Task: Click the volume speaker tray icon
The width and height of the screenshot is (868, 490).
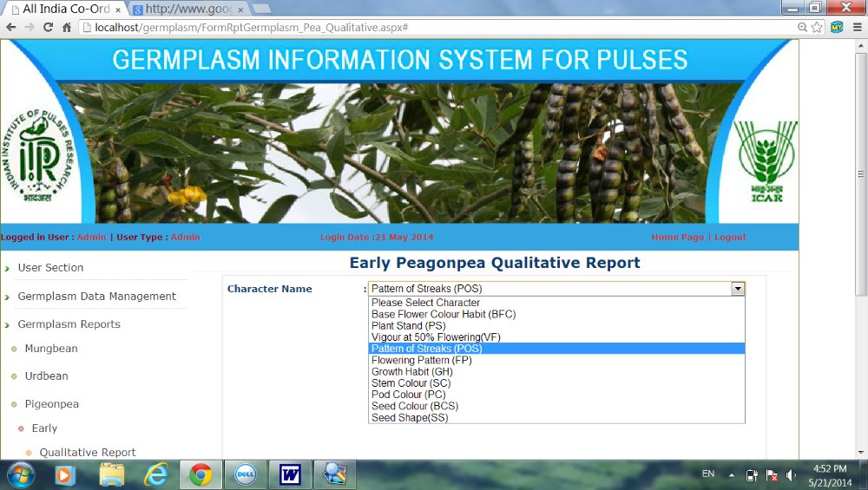Action: (791, 475)
